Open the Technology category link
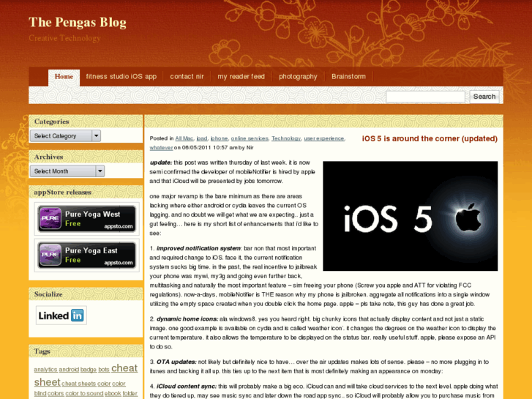The width and height of the screenshot is (532, 399). point(286,138)
